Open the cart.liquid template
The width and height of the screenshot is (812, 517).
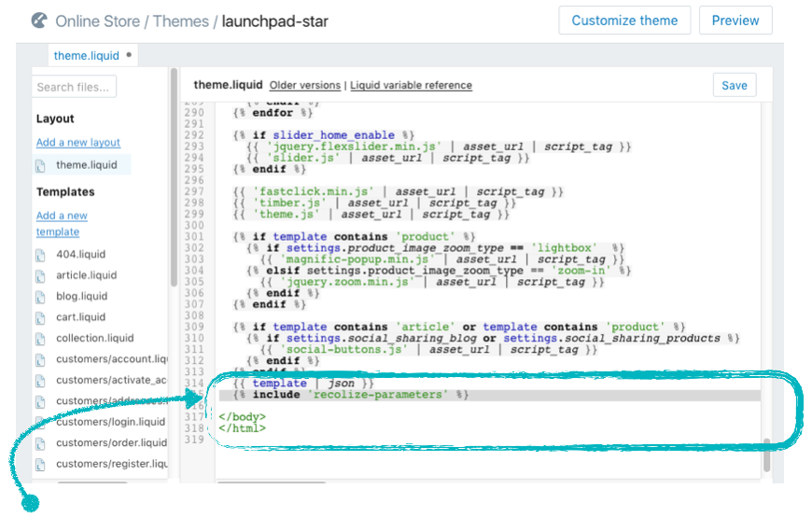pyautogui.click(x=81, y=316)
